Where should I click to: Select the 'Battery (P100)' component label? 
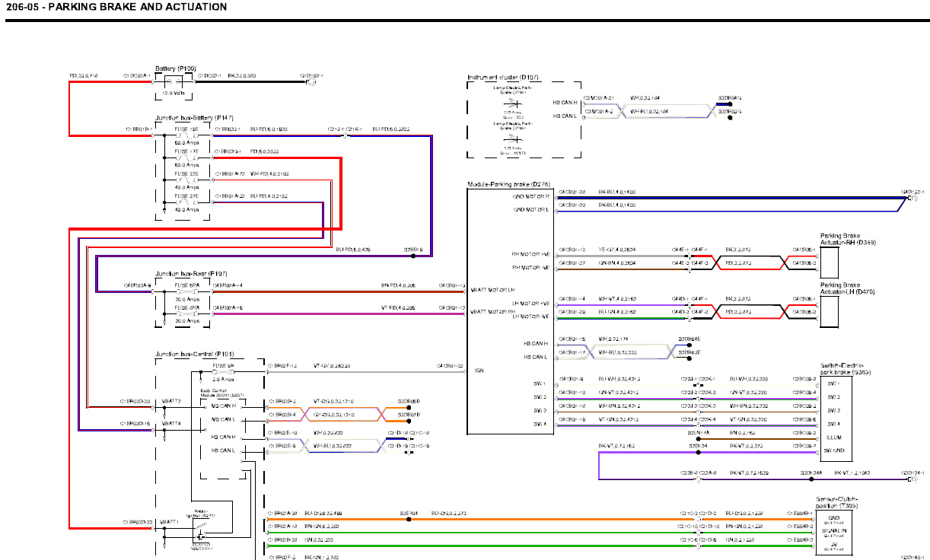(x=175, y=68)
